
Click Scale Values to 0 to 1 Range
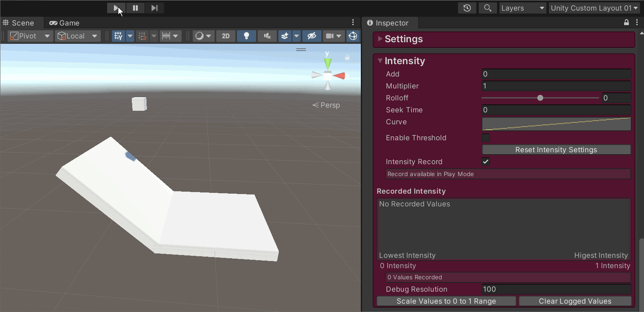pos(446,301)
